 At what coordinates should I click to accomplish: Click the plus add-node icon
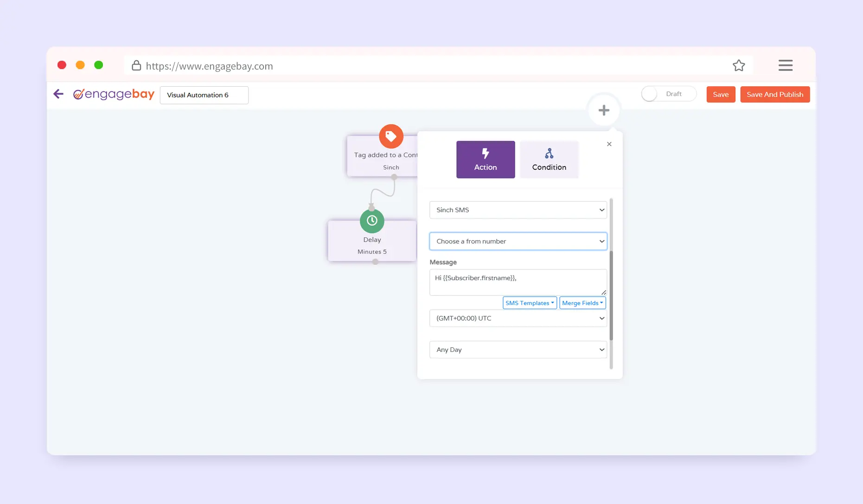point(603,110)
